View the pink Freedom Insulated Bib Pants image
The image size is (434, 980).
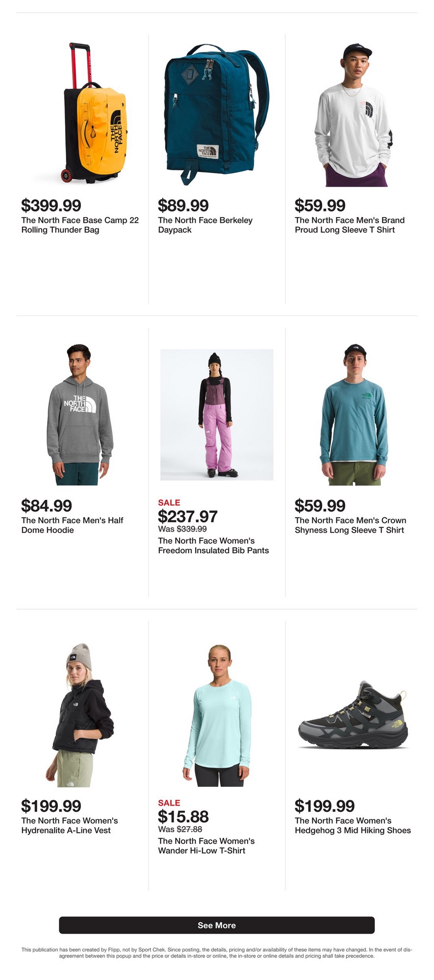(217, 415)
